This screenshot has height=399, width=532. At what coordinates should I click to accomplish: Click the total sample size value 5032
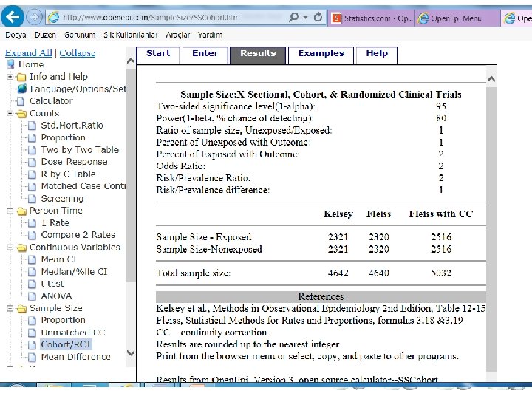[441, 273]
